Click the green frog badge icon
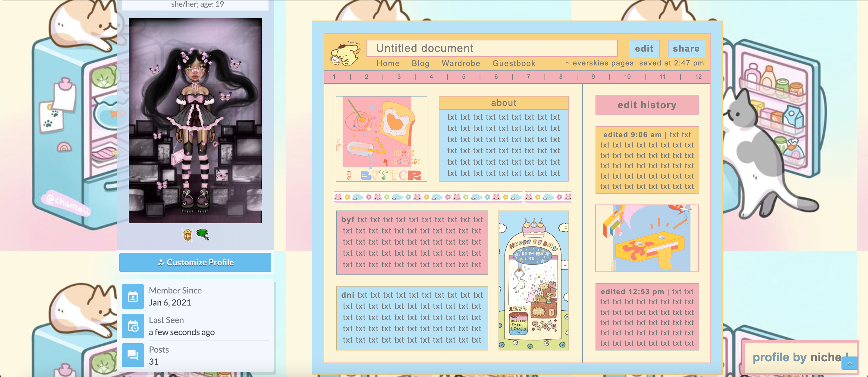Screen dimensions: 868x377 [203, 234]
